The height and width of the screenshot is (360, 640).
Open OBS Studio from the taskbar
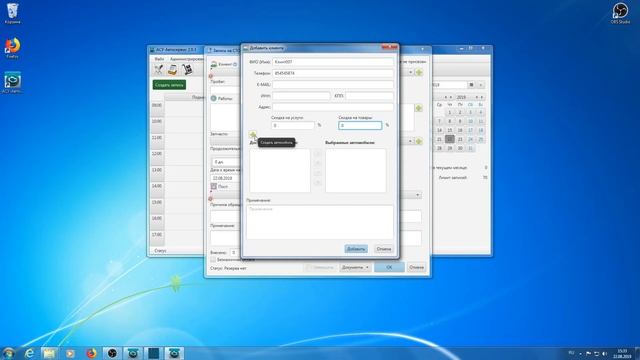(x=112, y=353)
